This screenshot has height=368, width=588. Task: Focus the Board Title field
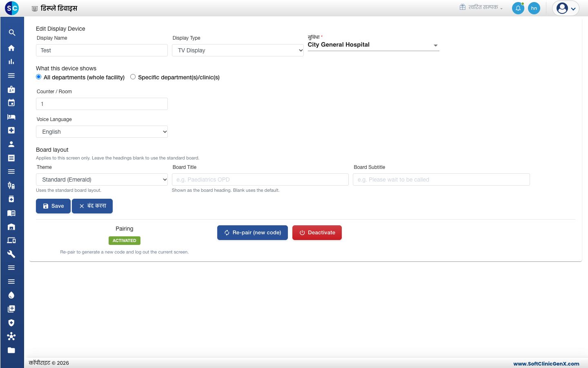click(x=260, y=180)
